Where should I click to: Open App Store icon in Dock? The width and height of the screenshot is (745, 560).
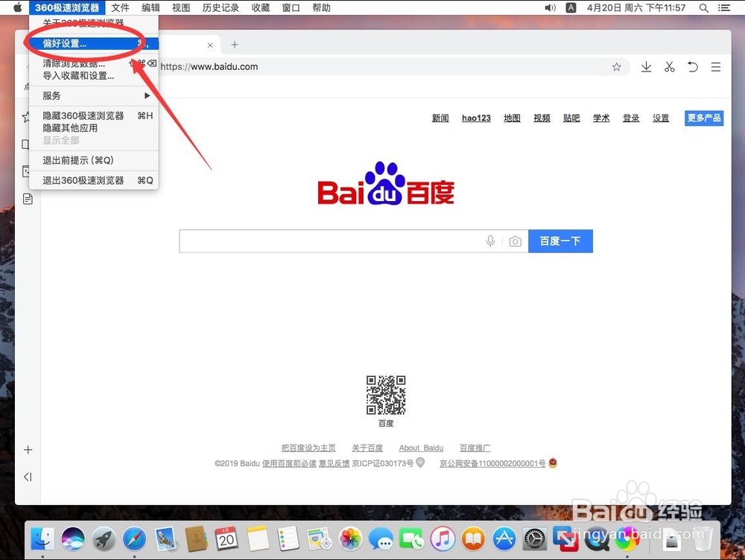pos(504,539)
